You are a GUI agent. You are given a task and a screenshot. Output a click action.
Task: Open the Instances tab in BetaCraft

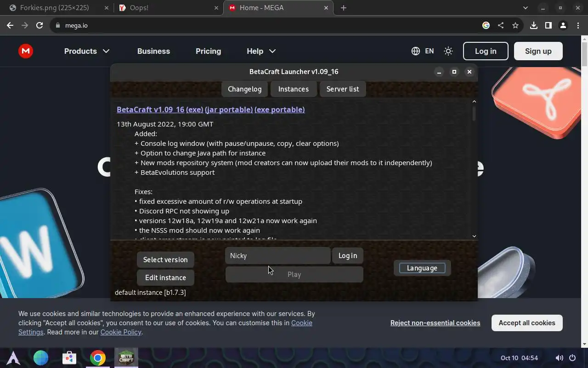[293, 89]
